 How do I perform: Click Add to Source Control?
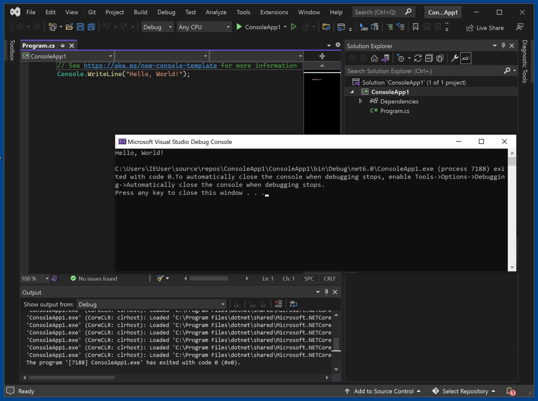[x=383, y=391]
